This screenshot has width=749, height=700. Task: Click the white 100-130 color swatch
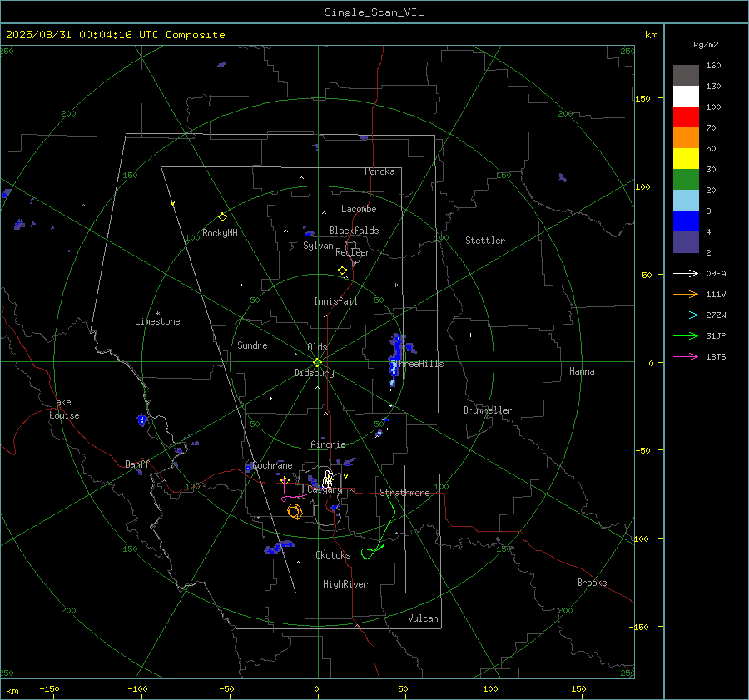(x=686, y=96)
